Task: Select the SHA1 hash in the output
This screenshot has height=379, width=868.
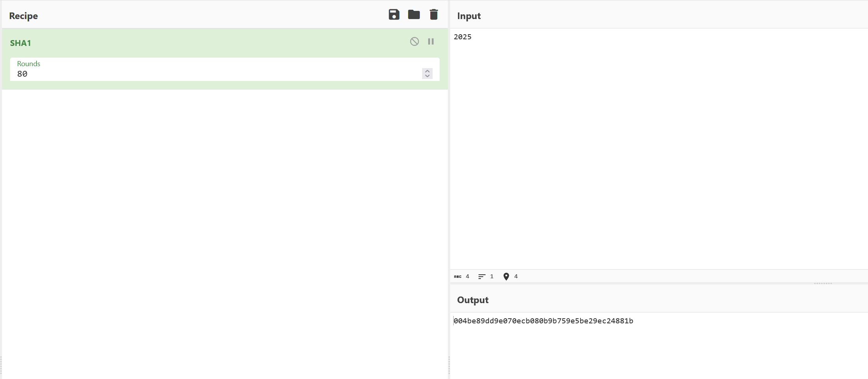Action: (x=544, y=321)
